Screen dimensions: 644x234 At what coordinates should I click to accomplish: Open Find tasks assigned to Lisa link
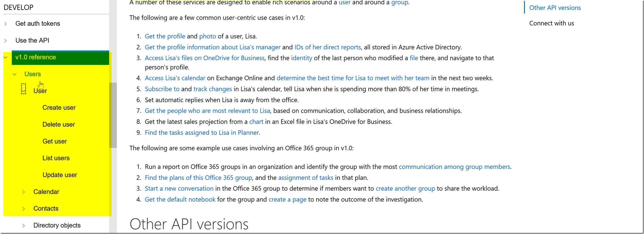coord(202,133)
